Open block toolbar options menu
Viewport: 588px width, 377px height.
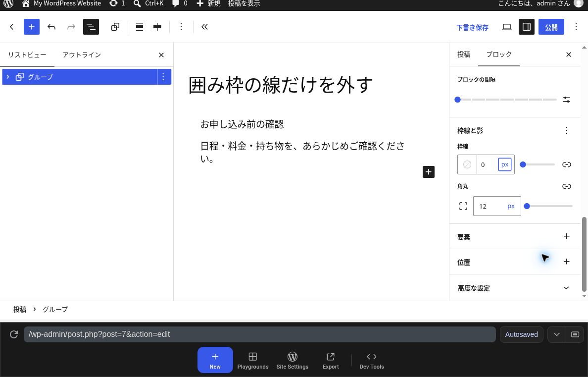pyautogui.click(x=181, y=27)
